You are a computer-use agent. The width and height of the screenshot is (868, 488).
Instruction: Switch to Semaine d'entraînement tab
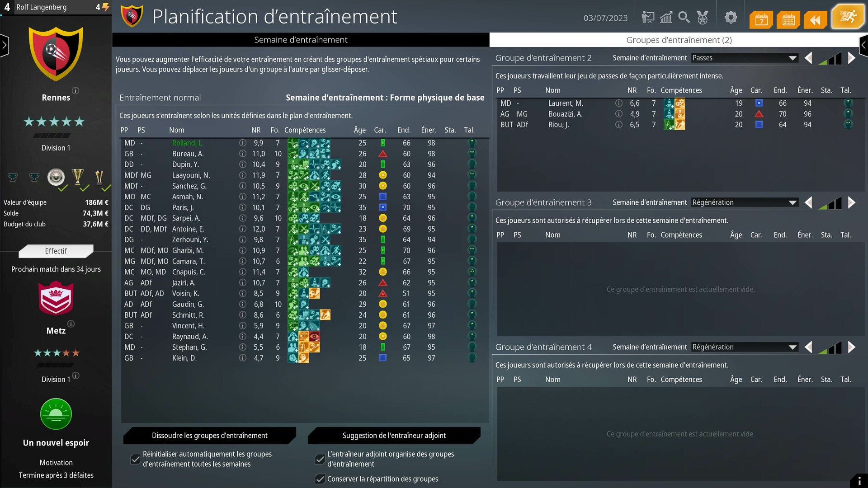[x=301, y=40]
